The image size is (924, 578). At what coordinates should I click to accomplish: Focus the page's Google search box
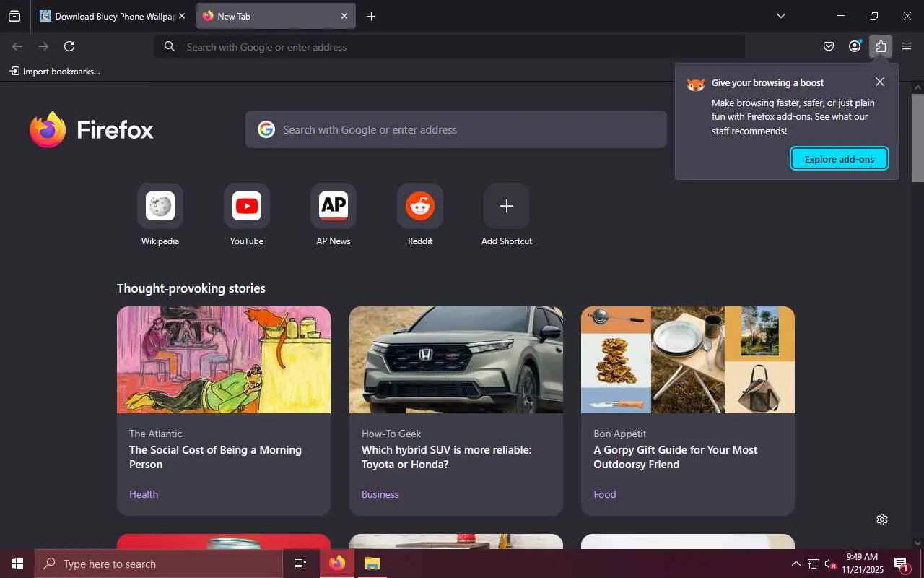456,129
